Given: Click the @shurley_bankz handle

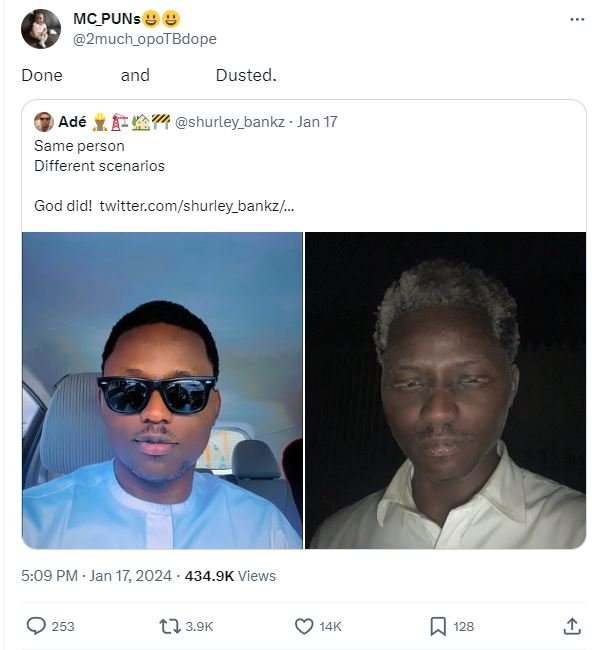Looking at the screenshot, I should (232, 122).
